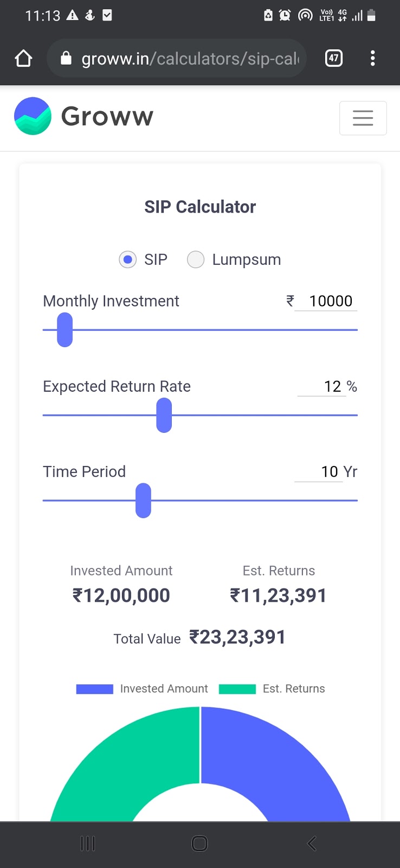Select the Lumpsum radio option

196,260
